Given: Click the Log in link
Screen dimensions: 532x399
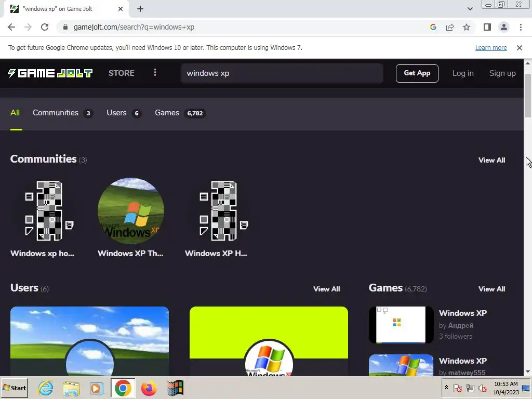Looking at the screenshot, I should (x=463, y=73).
